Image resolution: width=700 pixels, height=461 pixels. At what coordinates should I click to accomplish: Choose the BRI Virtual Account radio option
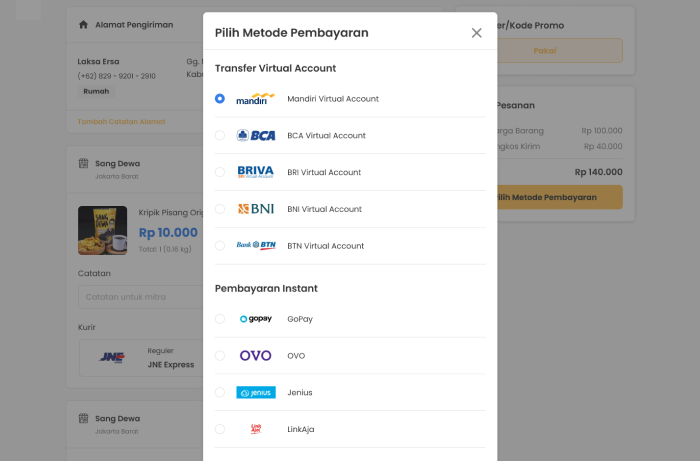click(x=220, y=172)
